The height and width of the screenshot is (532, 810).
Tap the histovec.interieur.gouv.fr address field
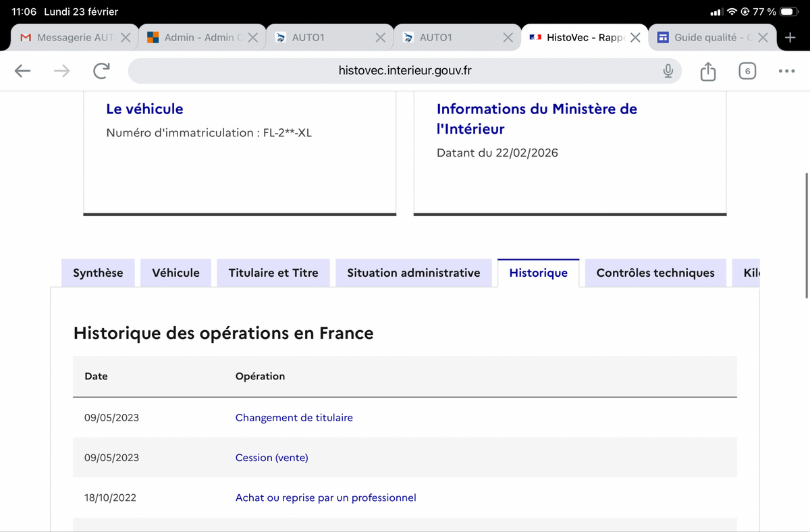405,71
